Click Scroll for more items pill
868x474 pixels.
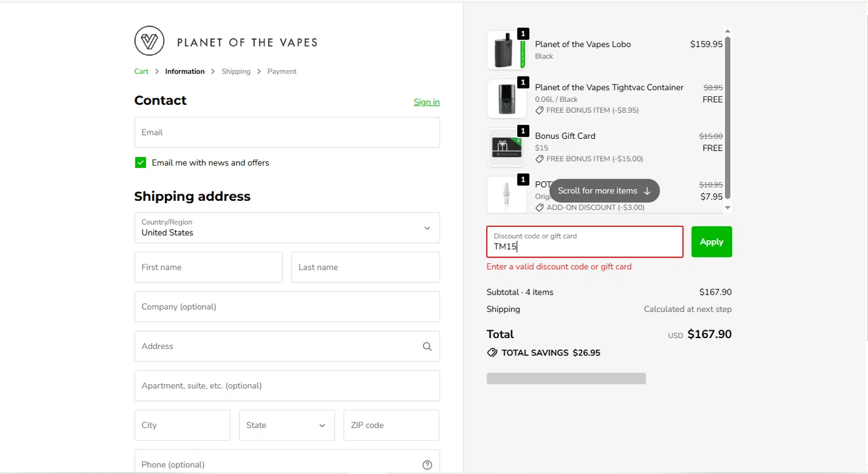604,191
